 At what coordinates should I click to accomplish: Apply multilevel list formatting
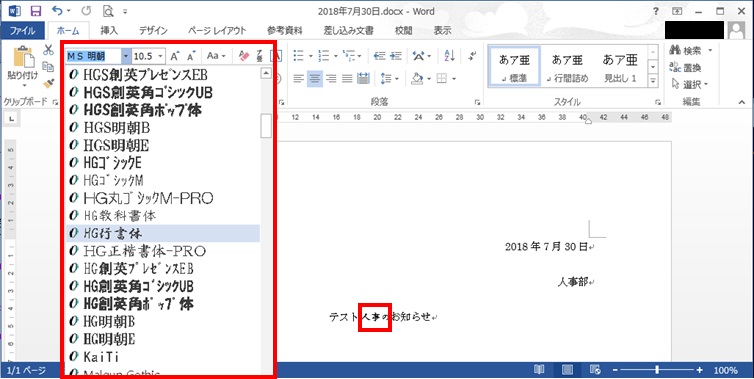349,56
